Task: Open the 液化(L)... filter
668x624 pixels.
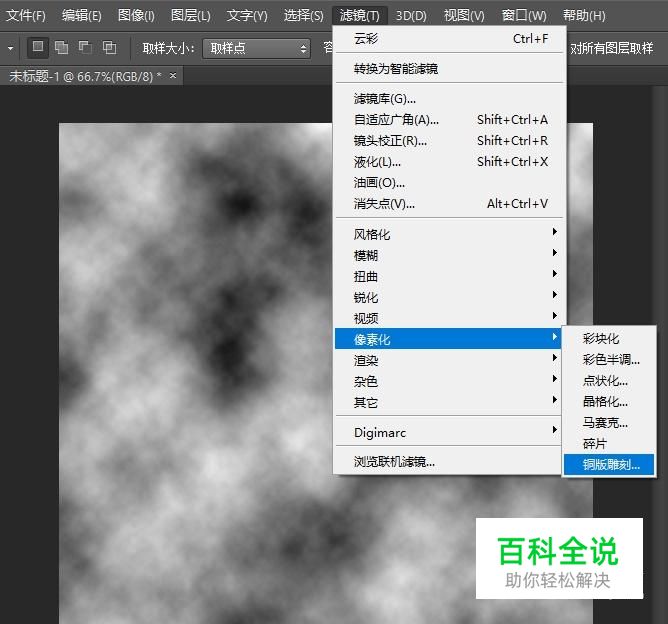Action: tap(449, 162)
